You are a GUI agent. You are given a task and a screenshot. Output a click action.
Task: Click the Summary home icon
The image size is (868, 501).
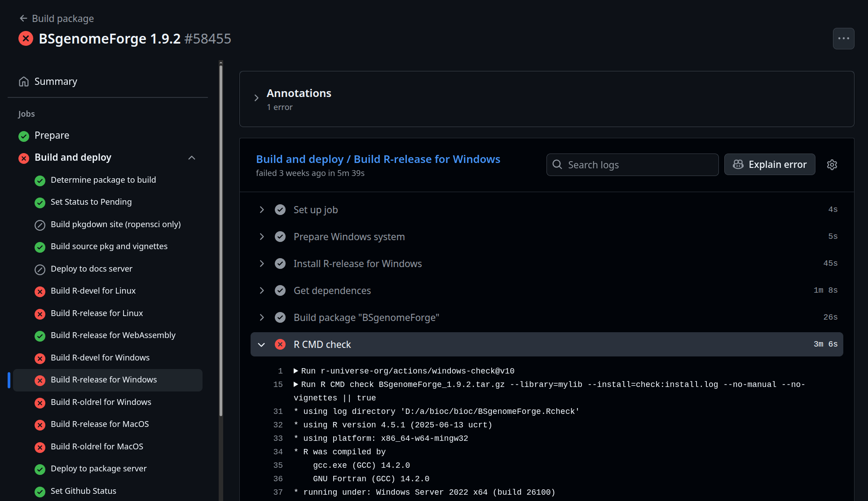[24, 82]
